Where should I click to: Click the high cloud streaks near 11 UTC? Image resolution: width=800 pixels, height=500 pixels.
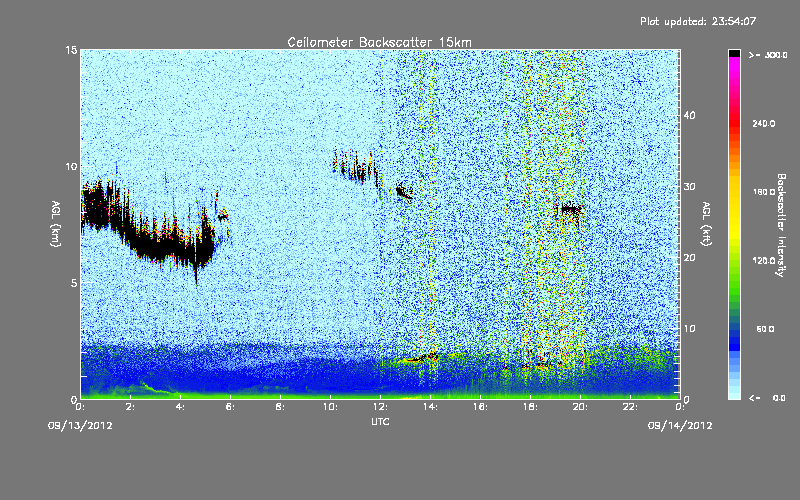(x=357, y=167)
